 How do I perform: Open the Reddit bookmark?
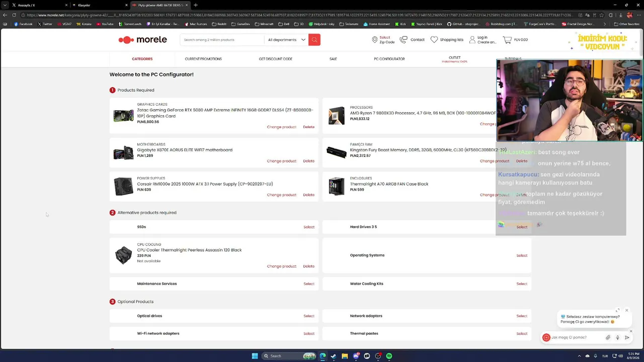tap(219, 24)
